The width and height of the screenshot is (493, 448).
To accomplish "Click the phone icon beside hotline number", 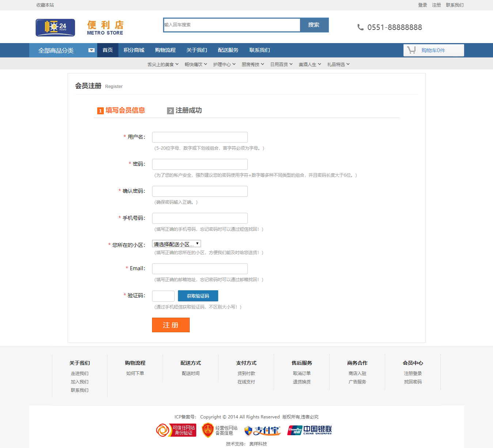I will (x=360, y=27).
